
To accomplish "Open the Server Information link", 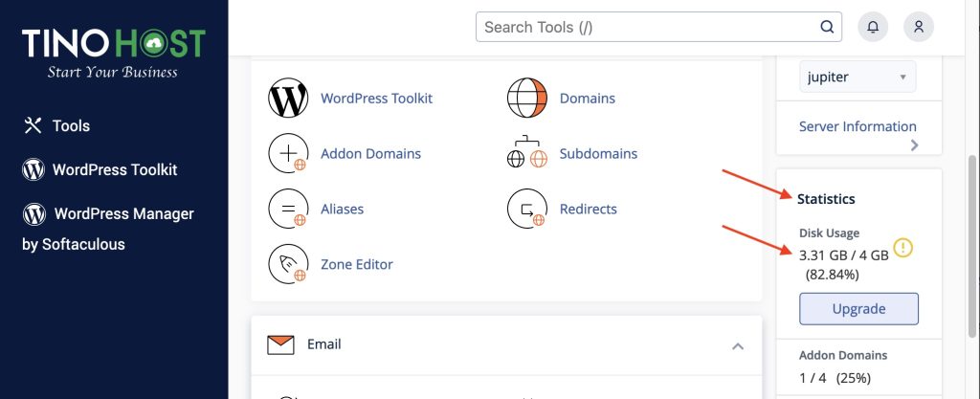I will pos(857,126).
